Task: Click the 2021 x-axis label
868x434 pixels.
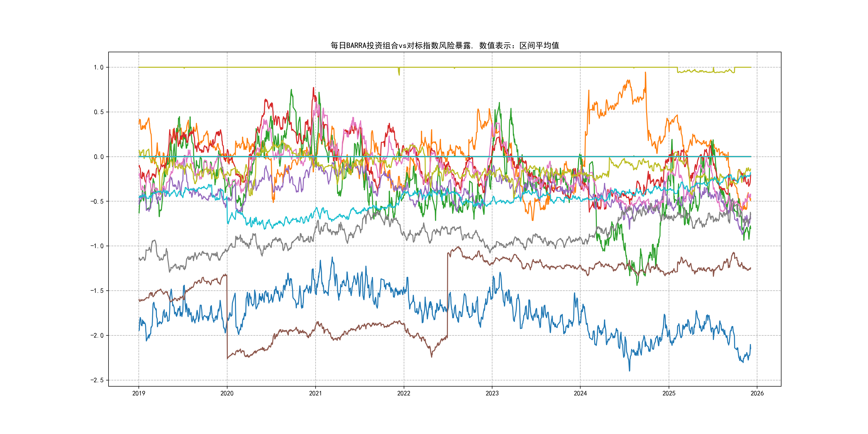Action: (315, 393)
